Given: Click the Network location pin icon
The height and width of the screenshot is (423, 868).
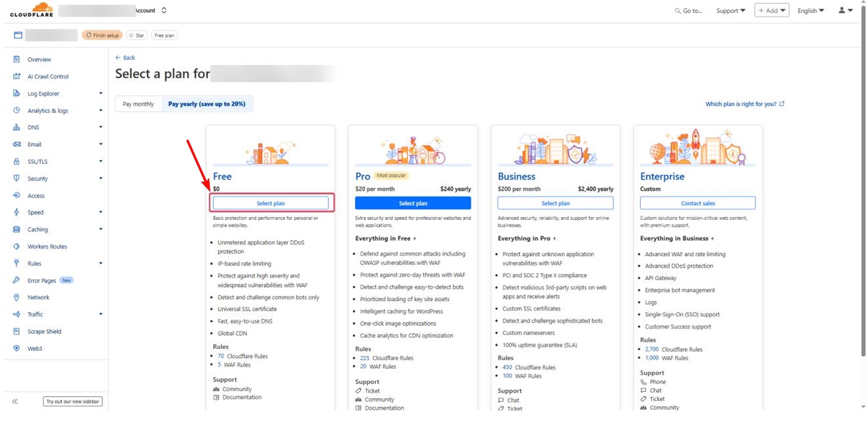Looking at the screenshot, I should pos(16,297).
